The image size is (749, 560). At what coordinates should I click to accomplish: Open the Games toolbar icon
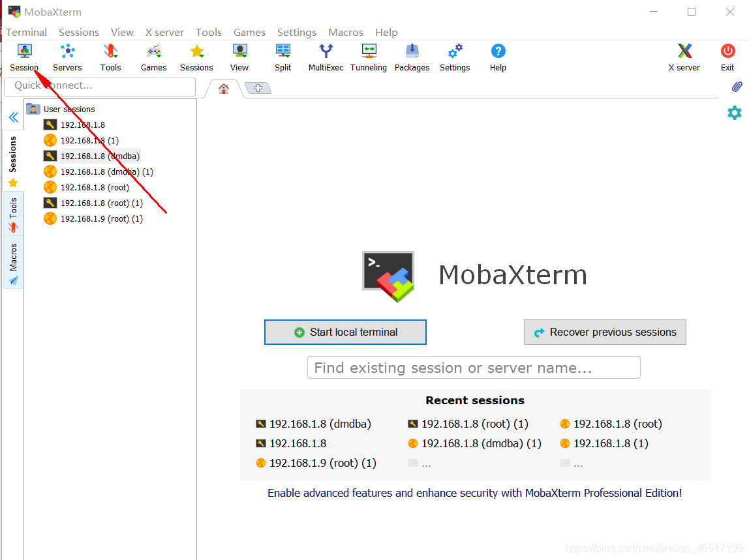[154, 51]
